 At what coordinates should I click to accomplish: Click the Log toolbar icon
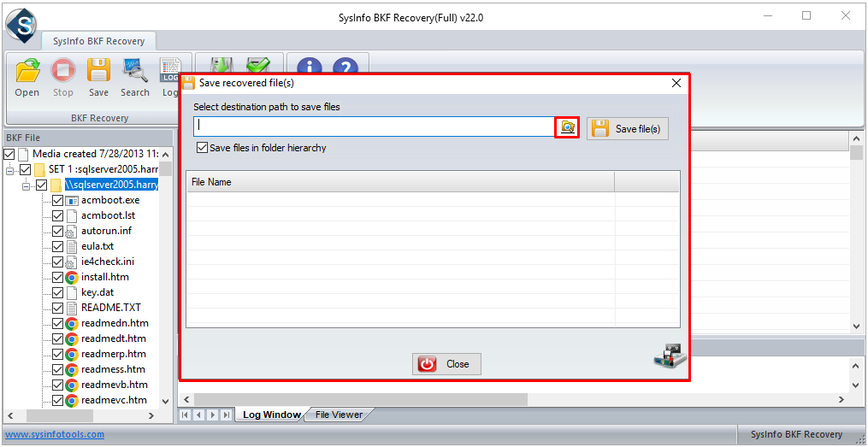(169, 71)
